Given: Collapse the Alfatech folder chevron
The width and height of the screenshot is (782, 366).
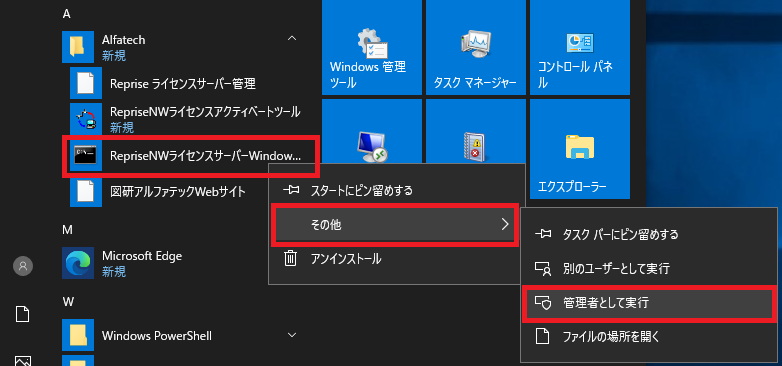Looking at the screenshot, I should (293, 38).
